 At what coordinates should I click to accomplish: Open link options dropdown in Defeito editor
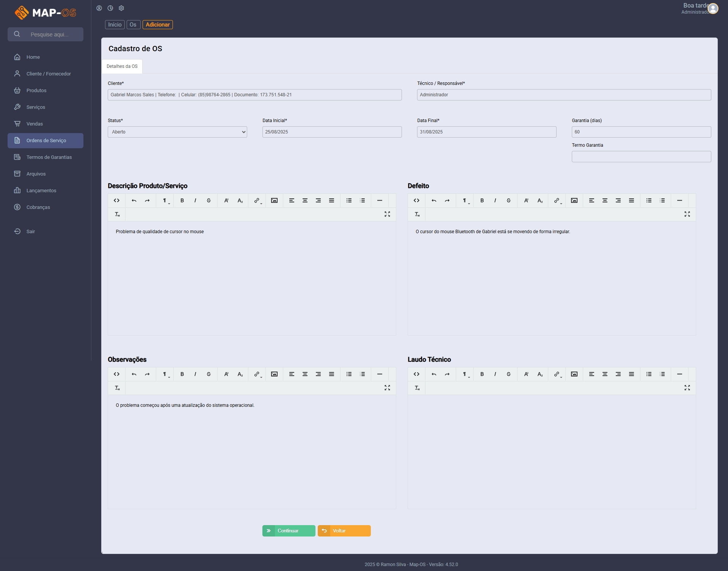tap(557, 201)
